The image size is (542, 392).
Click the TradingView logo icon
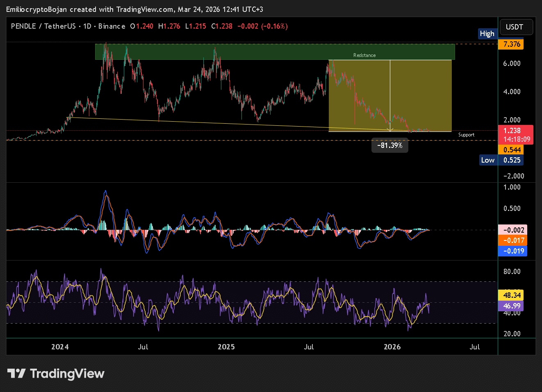[16, 374]
